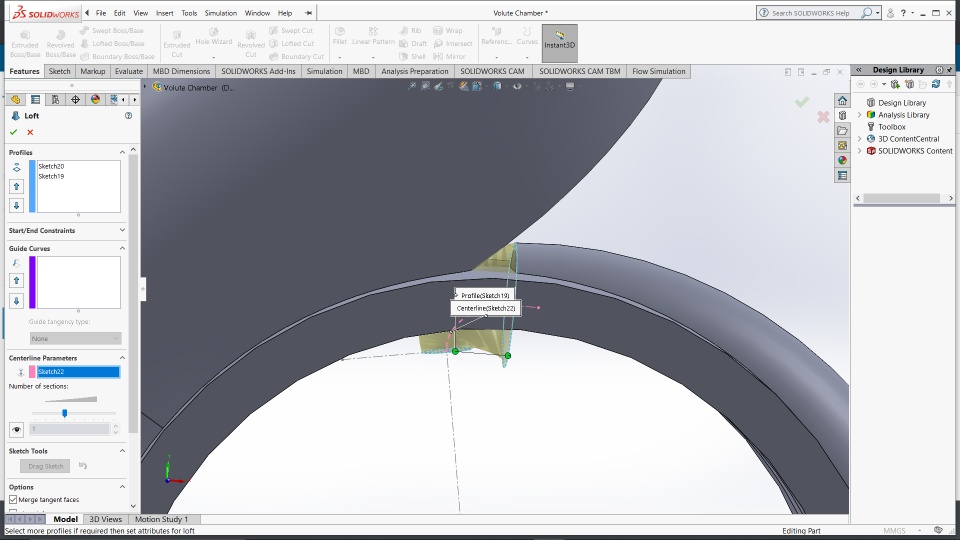
Task: Click Sketch22 centerline selection field
Action: 78,372
